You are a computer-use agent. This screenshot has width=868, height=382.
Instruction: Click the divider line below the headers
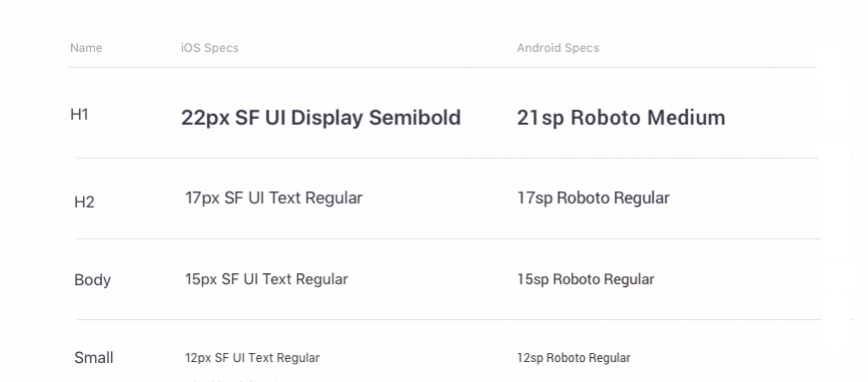click(x=442, y=68)
